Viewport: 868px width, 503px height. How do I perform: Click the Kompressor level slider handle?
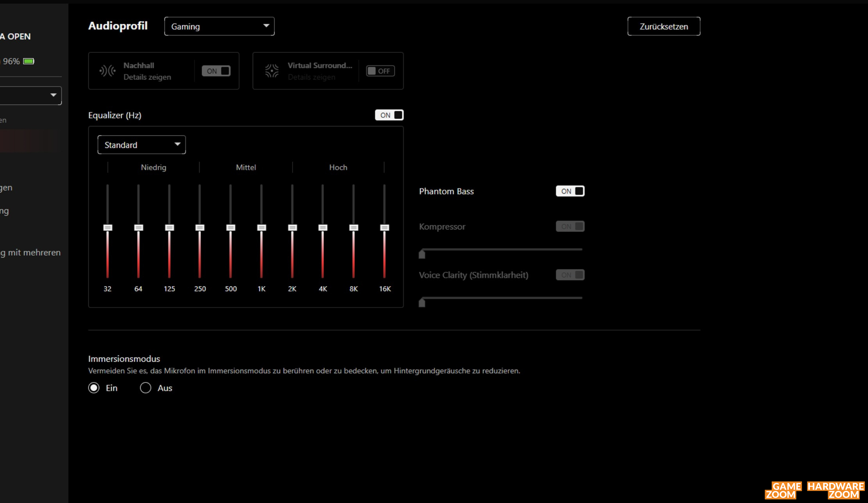pyautogui.click(x=422, y=255)
